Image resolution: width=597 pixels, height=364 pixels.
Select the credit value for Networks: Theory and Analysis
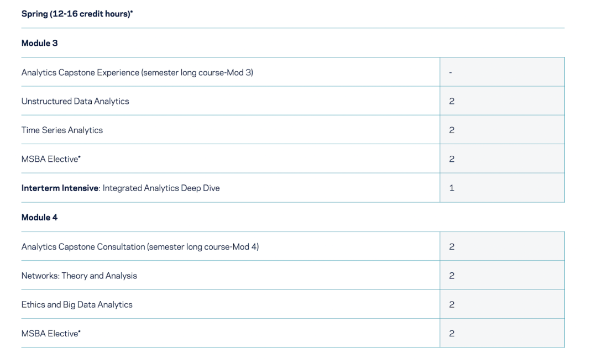[452, 276]
